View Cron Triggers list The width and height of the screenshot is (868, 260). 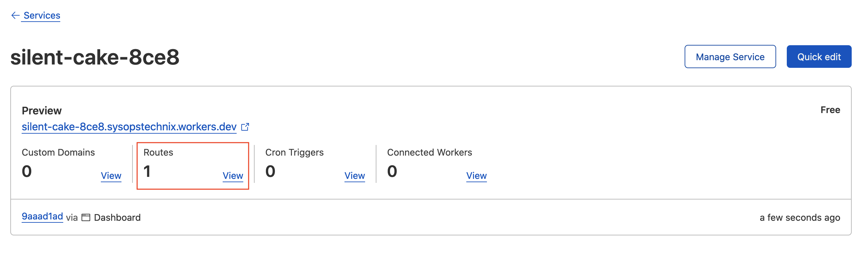click(x=354, y=176)
